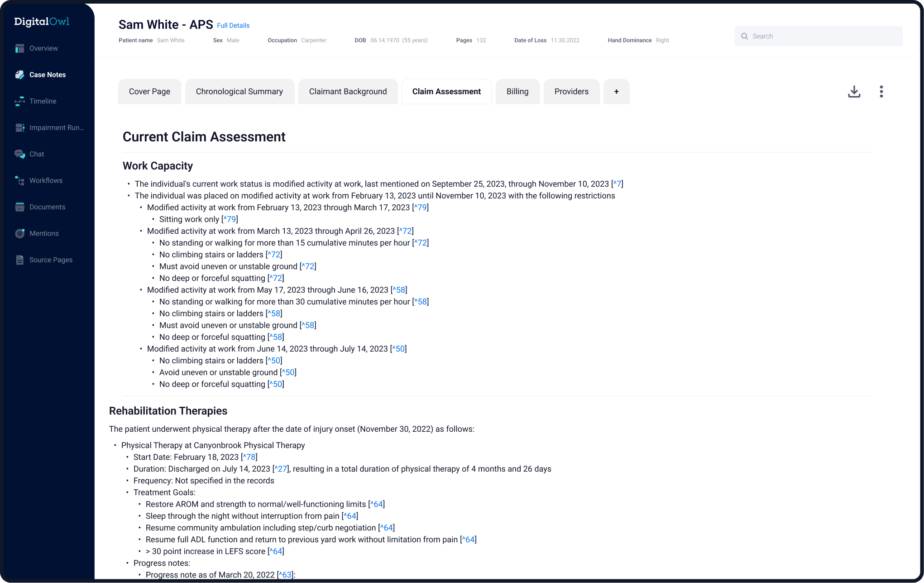
Task: Open the three-dot more options menu
Action: pyautogui.click(x=881, y=92)
